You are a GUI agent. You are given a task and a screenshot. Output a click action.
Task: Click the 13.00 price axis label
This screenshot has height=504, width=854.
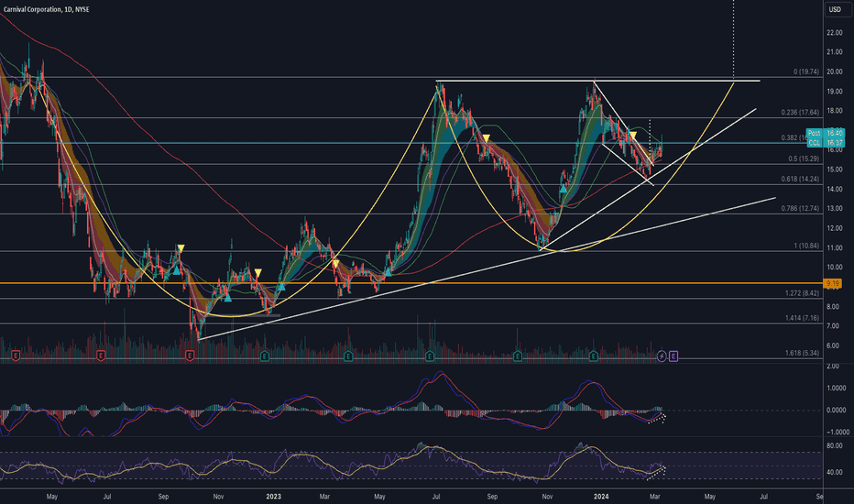tap(835, 209)
